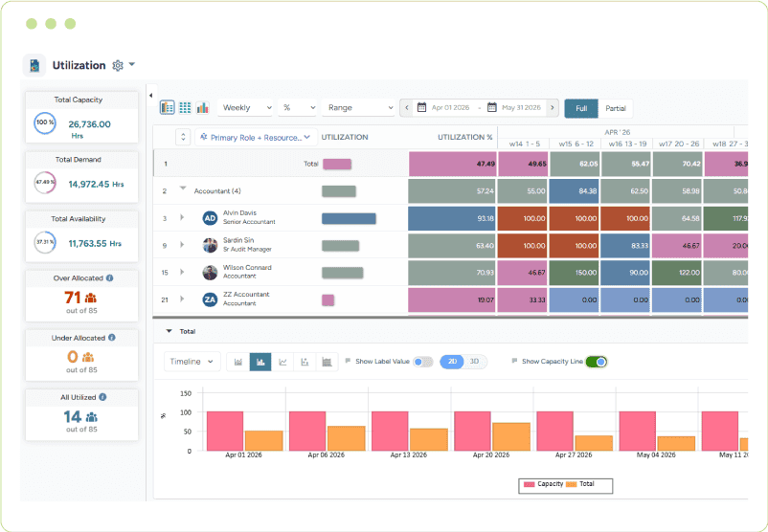
Task: Click the Utilization report document icon
Action: (34, 66)
